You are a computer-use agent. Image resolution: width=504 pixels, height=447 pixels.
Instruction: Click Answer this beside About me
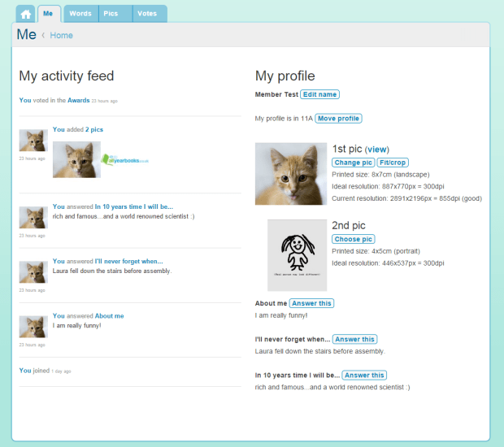coord(311,303)
